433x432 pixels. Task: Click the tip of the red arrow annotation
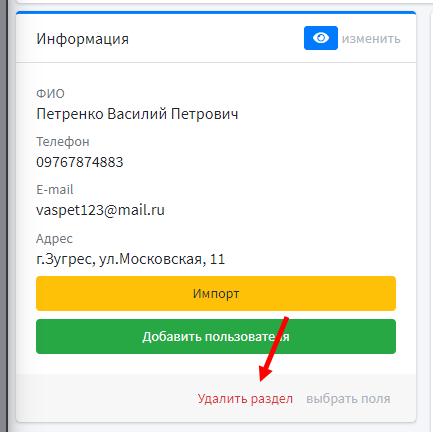click(261, 379)
